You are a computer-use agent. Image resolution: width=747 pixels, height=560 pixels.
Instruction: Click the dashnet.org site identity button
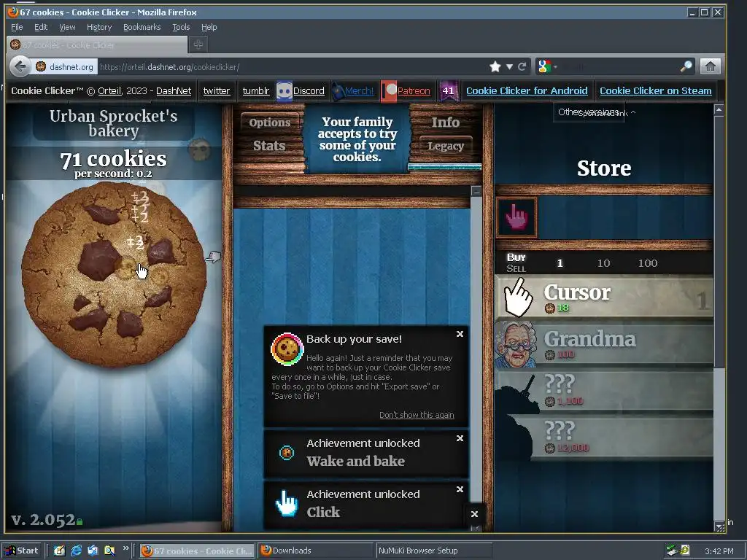65,66
